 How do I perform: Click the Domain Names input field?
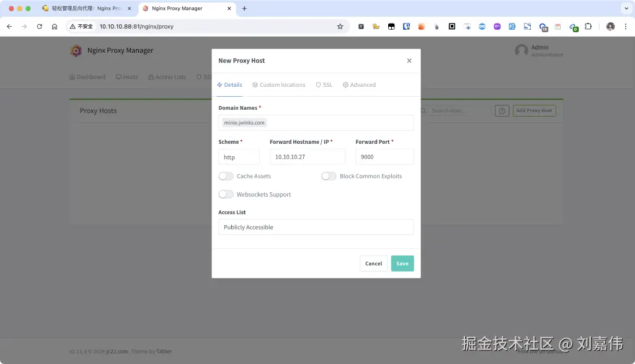pyautogui.click(x=316, y=123)
